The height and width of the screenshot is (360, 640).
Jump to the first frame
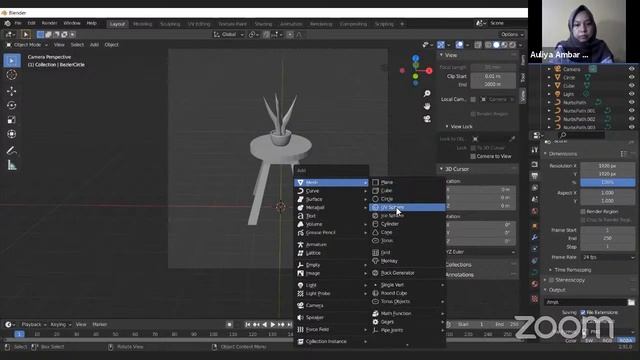click(248, 324)
